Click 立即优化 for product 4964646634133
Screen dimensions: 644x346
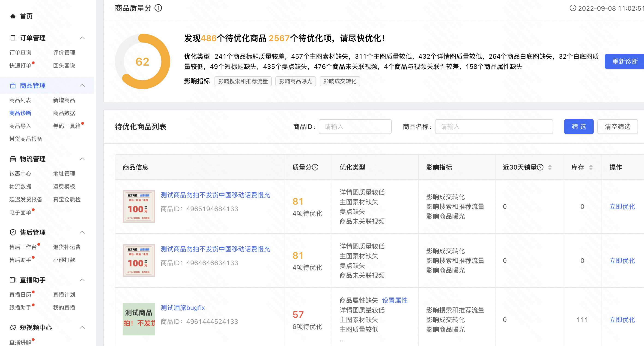[622, 261]
